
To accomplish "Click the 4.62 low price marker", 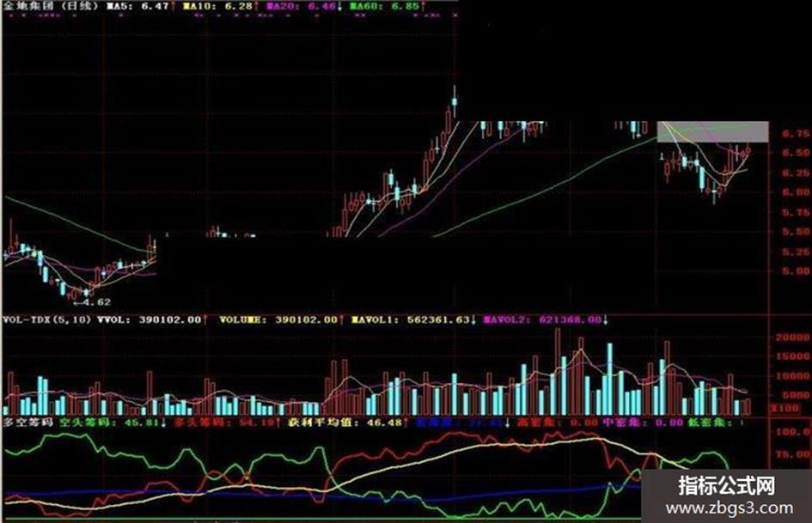I will (92, 302).
